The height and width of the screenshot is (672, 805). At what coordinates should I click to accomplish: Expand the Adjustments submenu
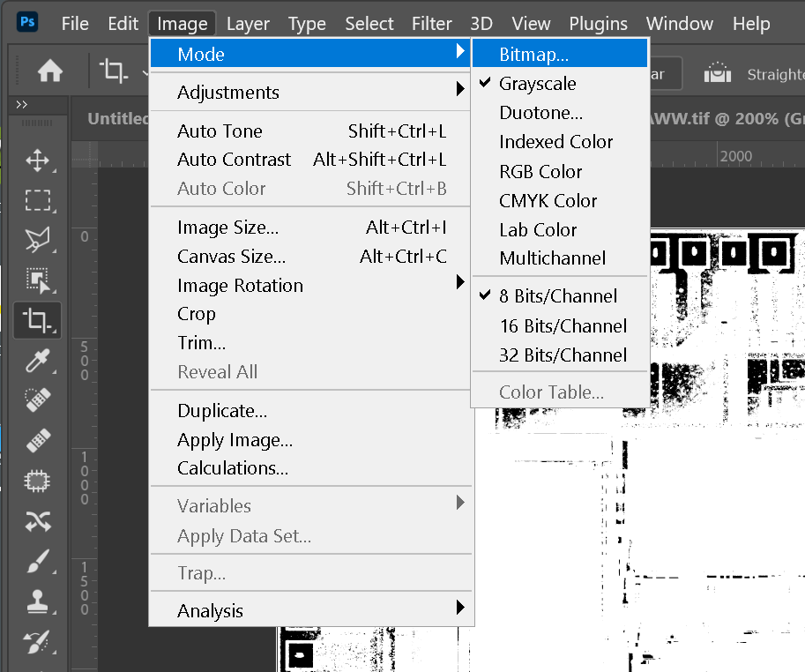(310, 93)
